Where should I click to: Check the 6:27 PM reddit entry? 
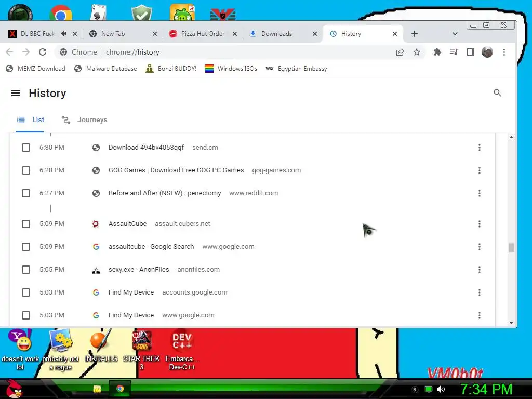pyautogui.click(x=26, y=193)
